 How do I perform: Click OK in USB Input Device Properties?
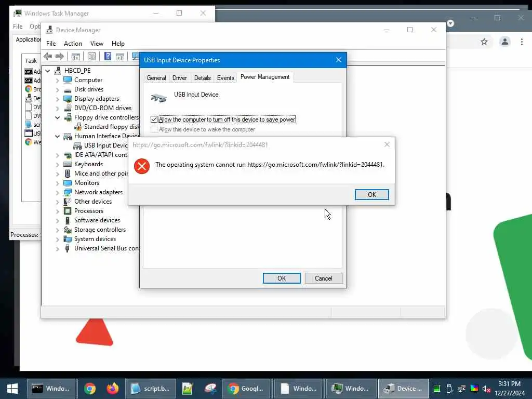coord(282,278)
